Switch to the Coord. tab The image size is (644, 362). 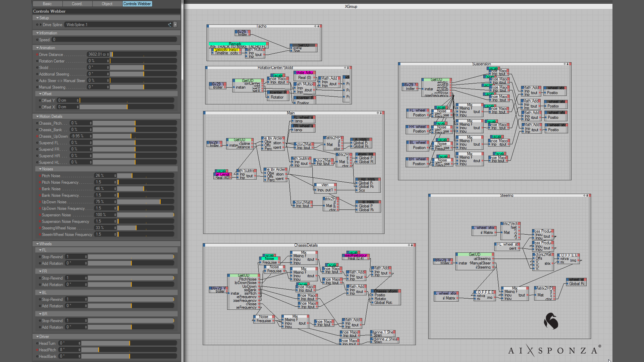click(77, 4)
